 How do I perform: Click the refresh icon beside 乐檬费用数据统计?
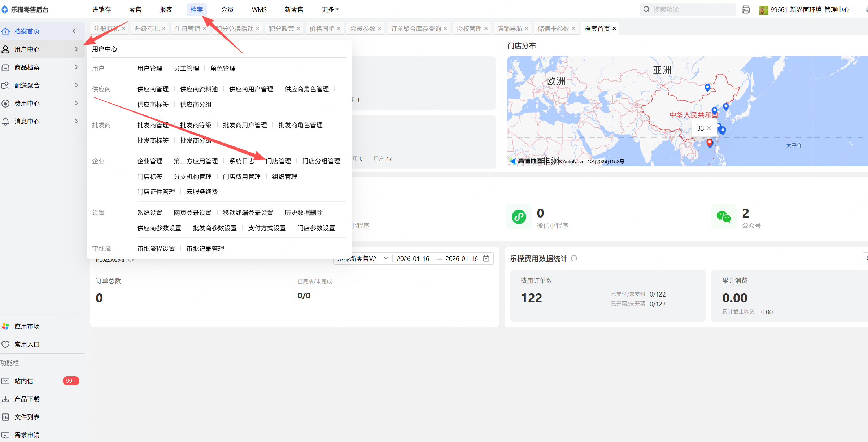point(574,258)
